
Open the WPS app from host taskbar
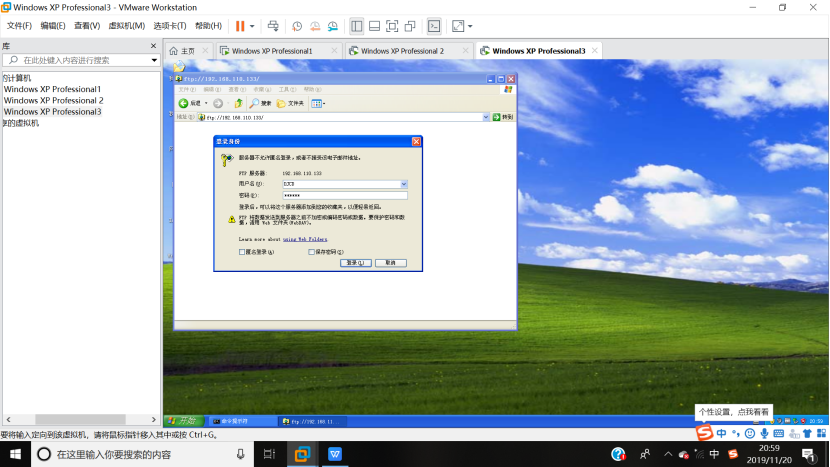pyautogui.click(x=335, y=454)
